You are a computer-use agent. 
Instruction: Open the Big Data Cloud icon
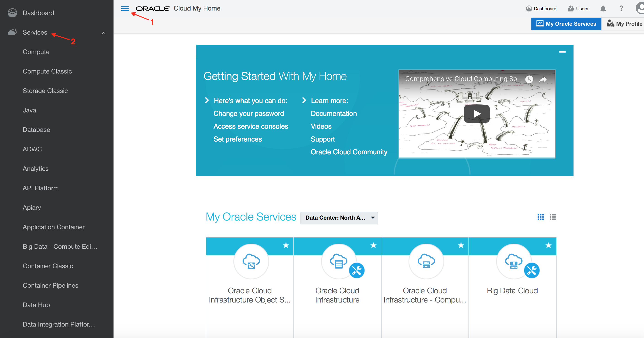514,262
